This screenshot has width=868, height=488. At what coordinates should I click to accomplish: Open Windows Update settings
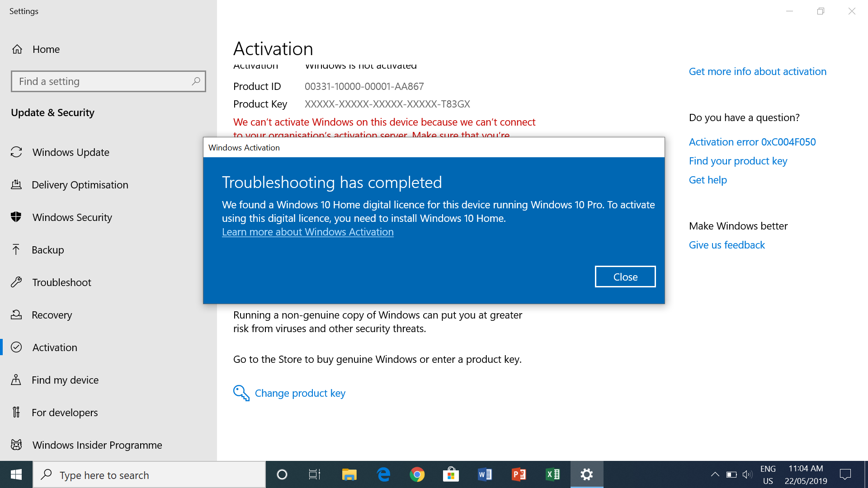[x=71, y=152]
